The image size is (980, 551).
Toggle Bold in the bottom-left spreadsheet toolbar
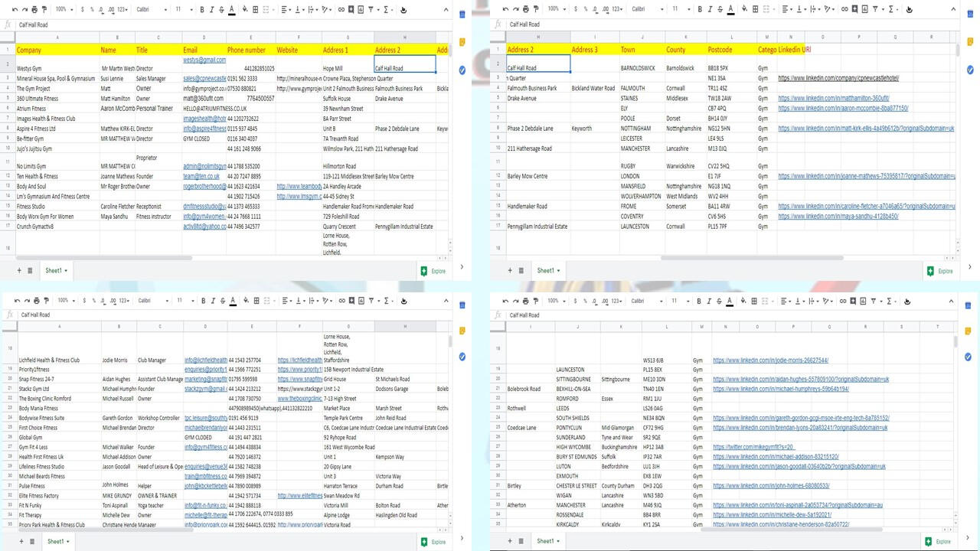coord(202,301)
